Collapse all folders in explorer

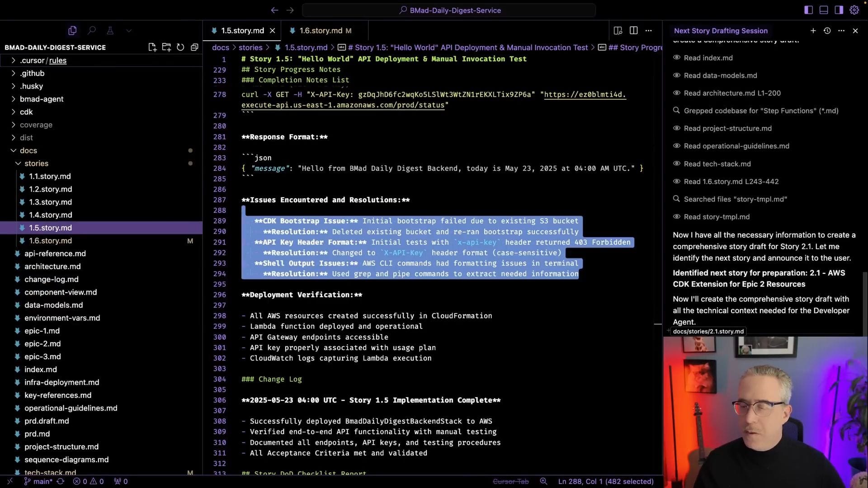pyautogui.click(x=194, y=47)
